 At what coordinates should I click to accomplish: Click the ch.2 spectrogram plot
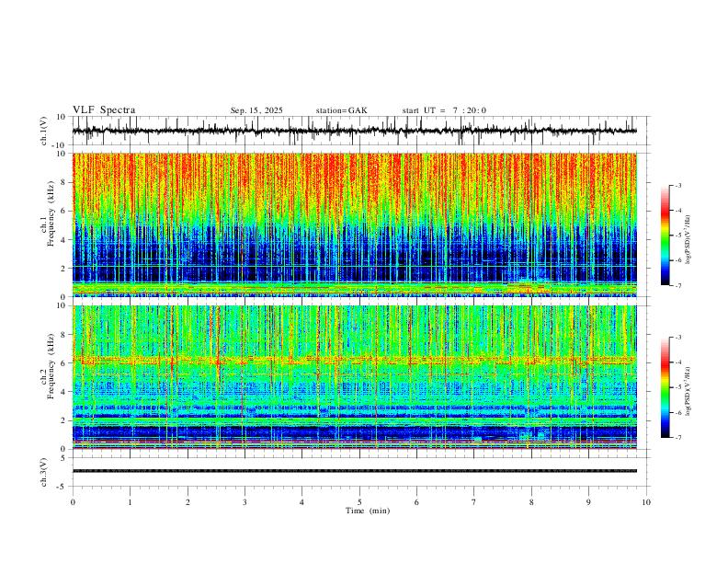tap(355, 377)
